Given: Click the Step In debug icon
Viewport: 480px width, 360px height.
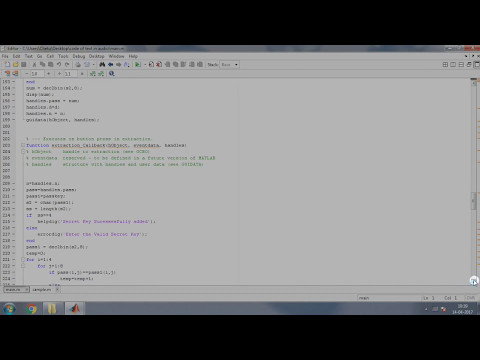Looking at the screenshot, I should coord(175,64).
